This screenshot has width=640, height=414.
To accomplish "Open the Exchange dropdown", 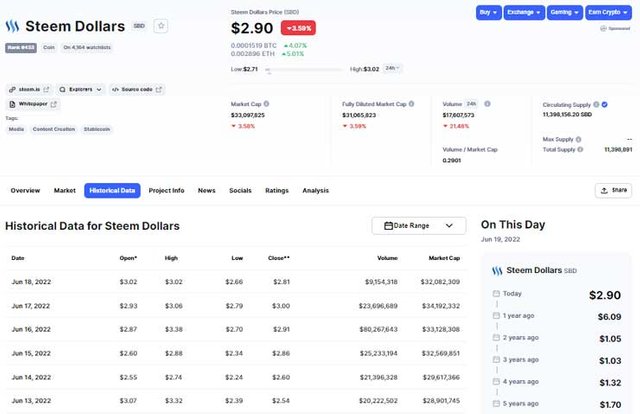I will (524, 12).
